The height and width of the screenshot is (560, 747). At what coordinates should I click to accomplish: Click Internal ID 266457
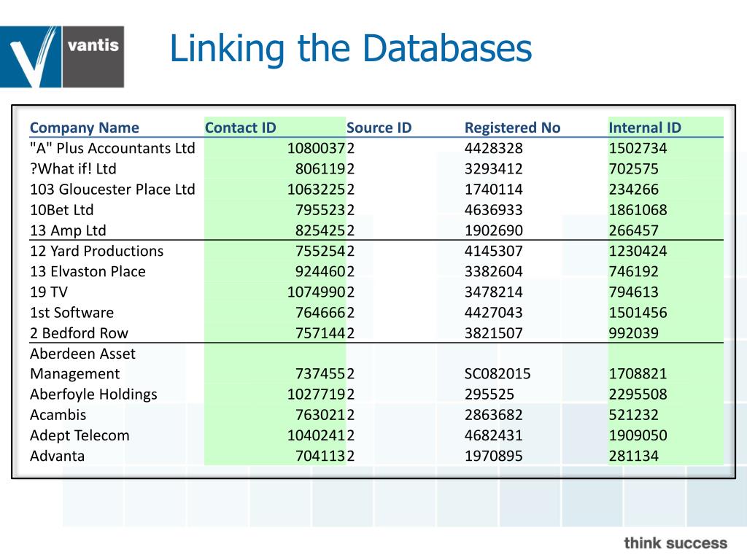pos(634,230)
